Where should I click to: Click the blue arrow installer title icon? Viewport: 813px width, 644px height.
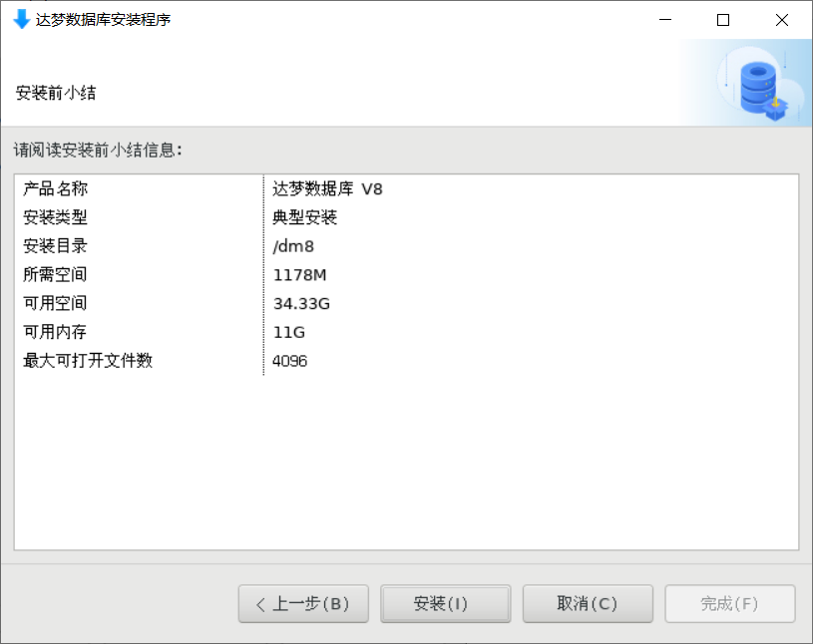(21, 20)
